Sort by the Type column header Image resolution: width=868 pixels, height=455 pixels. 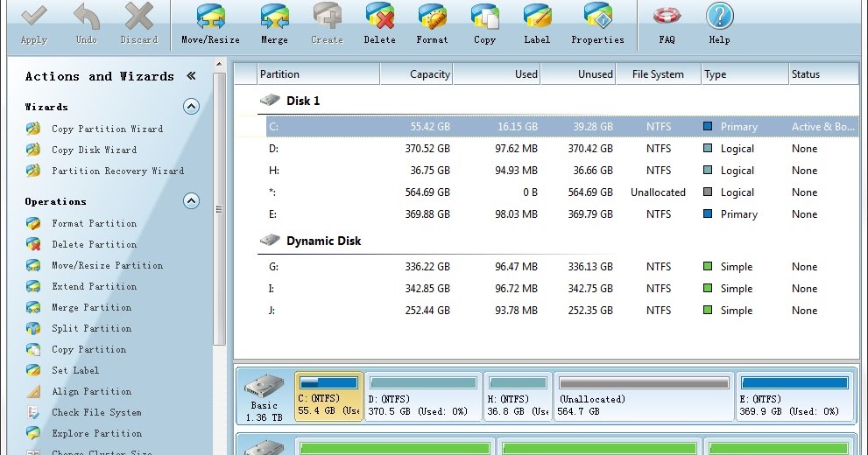click(745, 74)
